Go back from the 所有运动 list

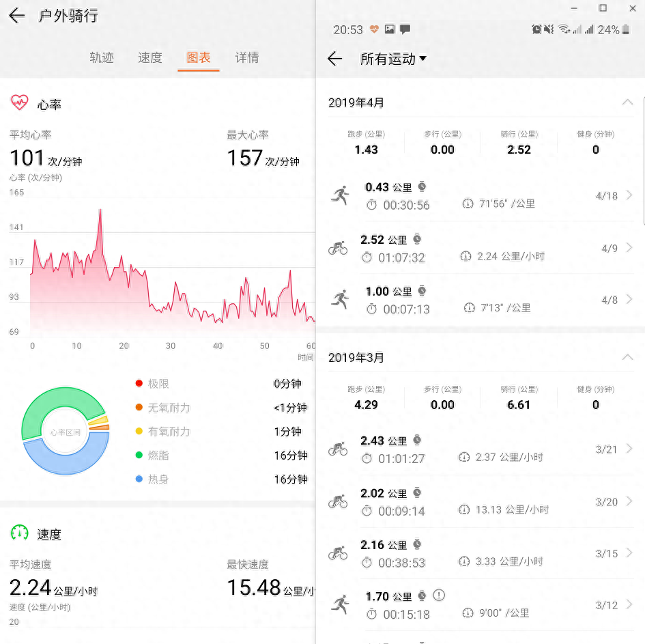[335, 59]
